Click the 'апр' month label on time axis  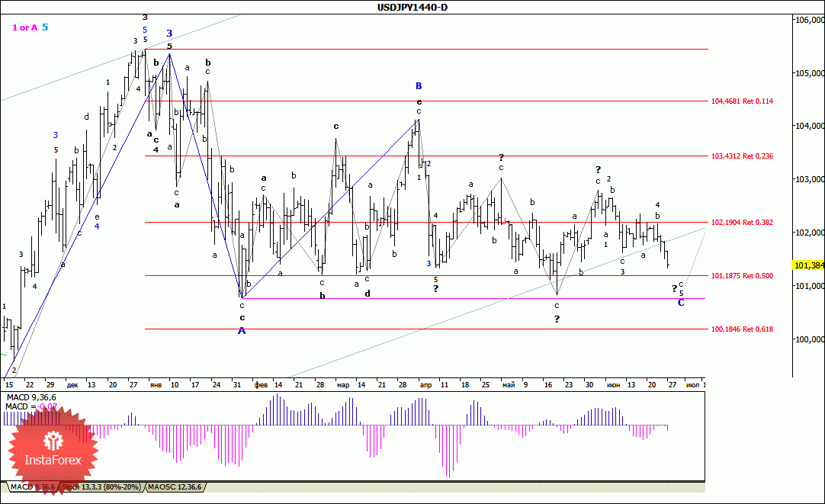point(425,385)
